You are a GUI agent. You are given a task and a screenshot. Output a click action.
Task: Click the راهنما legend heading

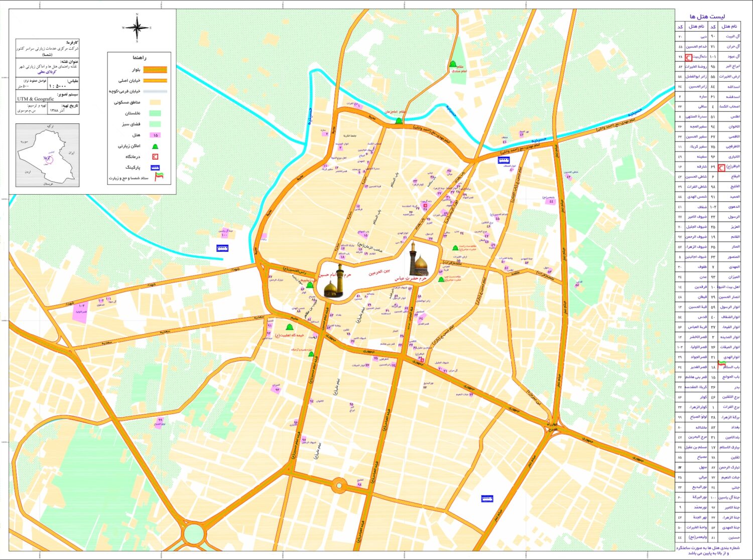click(140, 58)
